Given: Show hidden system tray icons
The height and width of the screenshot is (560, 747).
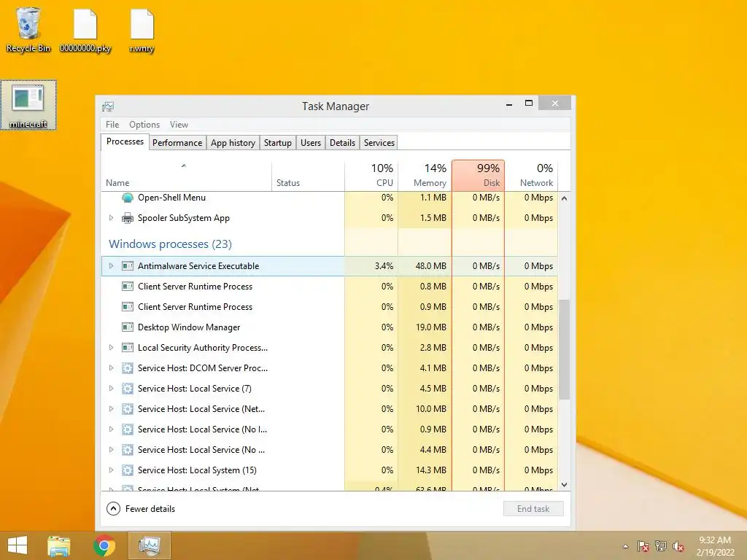Looking at the screenshot, I should point(625,546).
